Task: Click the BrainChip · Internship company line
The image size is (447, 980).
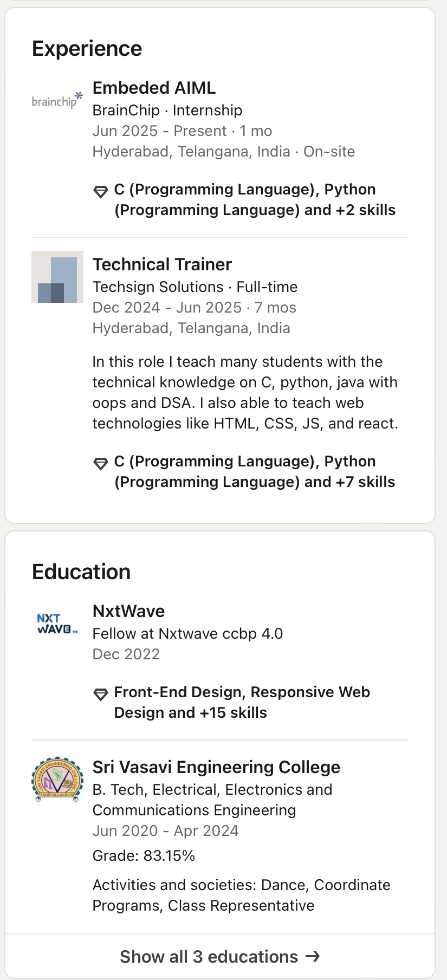Action: pos(167,111)
